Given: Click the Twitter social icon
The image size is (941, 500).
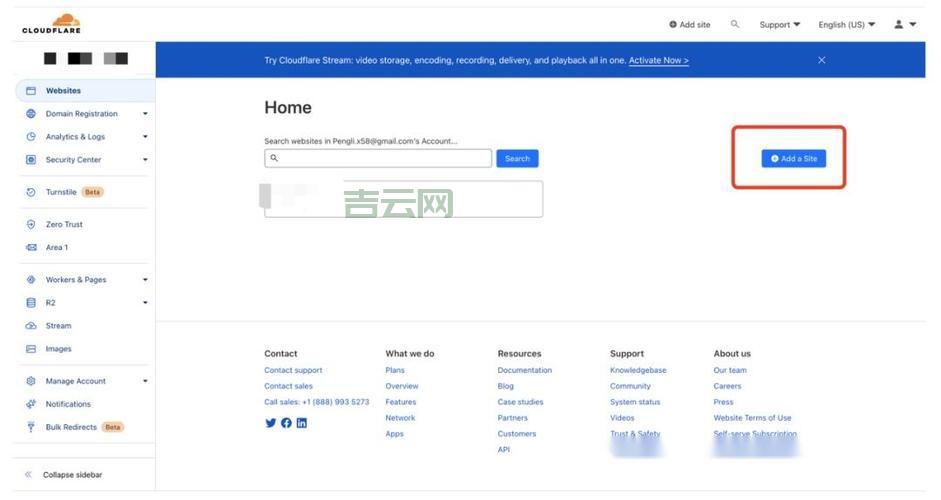Looking at the screenshot, I should [x=270, y=423].
